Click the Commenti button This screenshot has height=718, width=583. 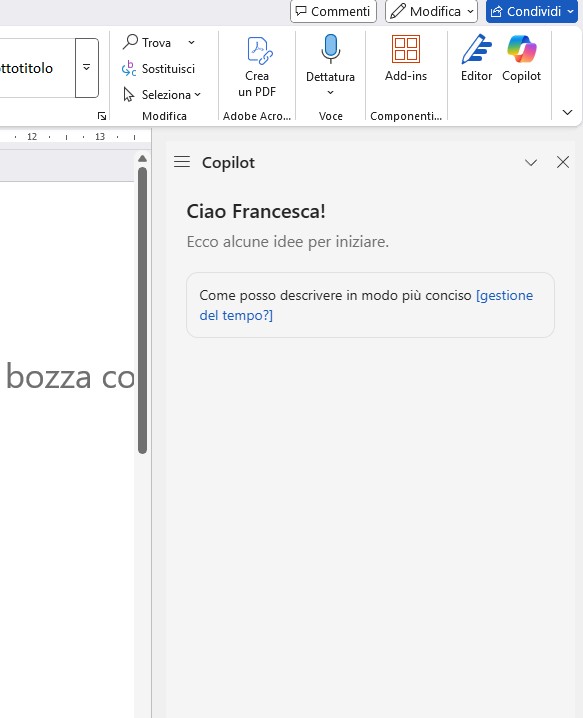pos(333,11)
